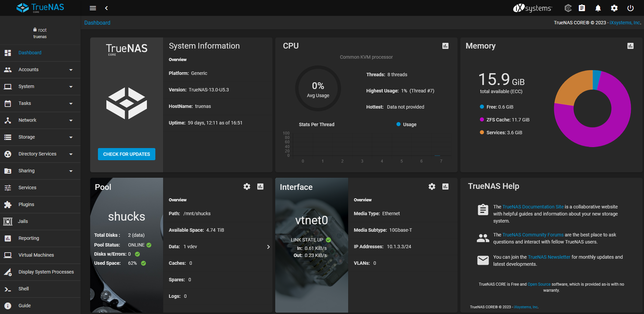
Task: Open the system power menu icon
Action: [630, 8]
